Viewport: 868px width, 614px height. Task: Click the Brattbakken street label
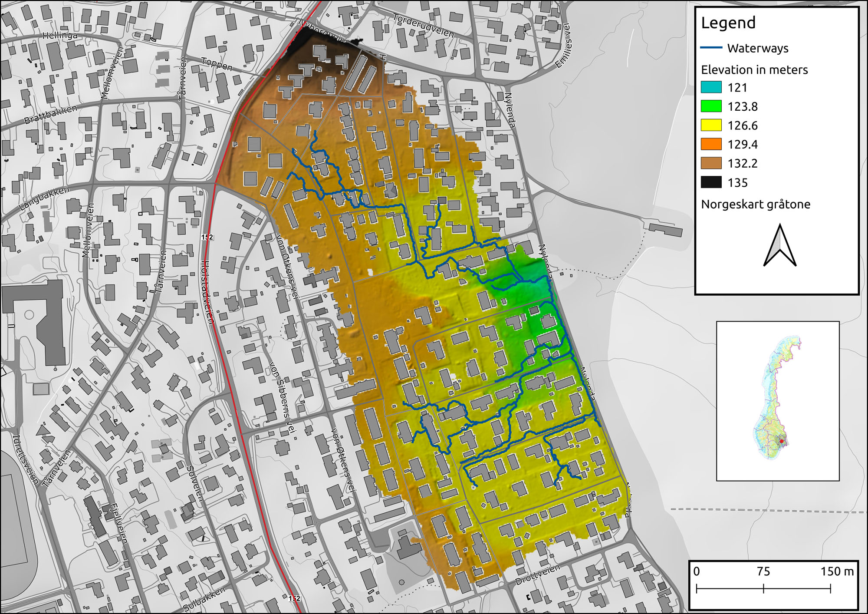click(x=50, y=114)
